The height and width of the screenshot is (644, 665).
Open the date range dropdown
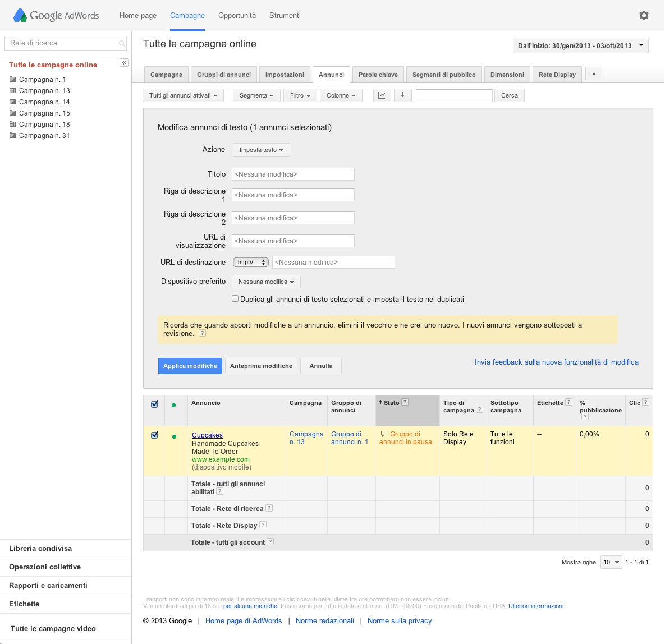pyautogui.click(x=580, y=45)
